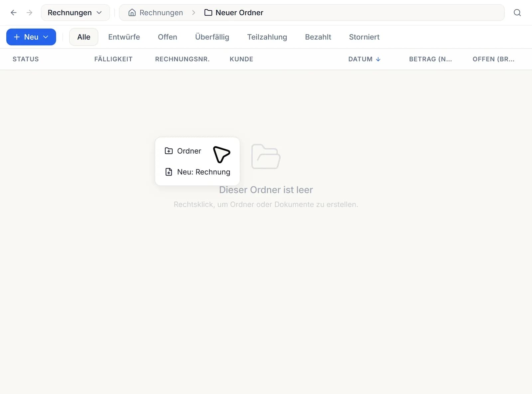Sort by KUNDE column header
This screenshot has height=394, width=532.
pyautogui.click(x=241, y=59)
